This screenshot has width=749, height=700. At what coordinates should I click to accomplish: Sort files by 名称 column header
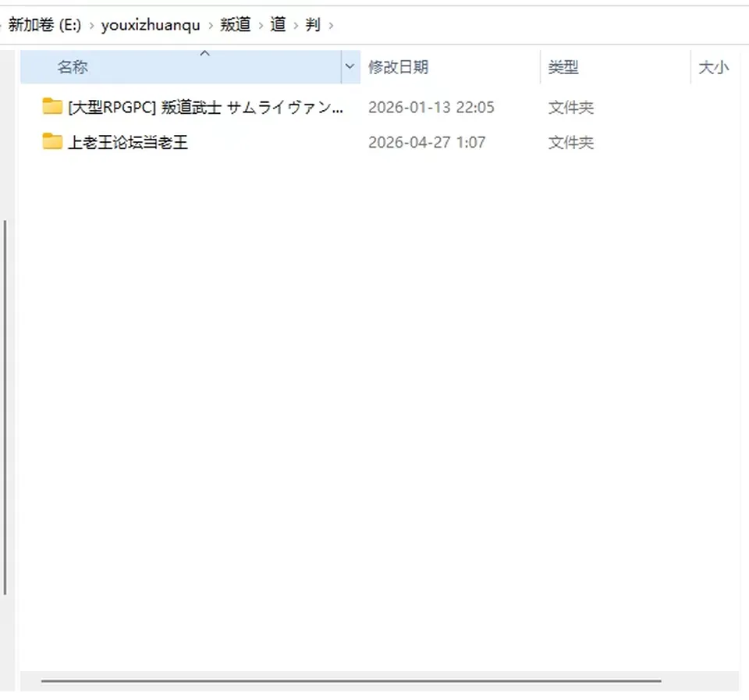tap(180, 67)
